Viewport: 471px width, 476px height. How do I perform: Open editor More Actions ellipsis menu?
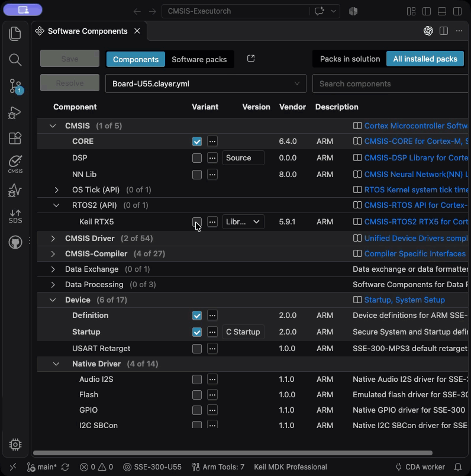459,31
